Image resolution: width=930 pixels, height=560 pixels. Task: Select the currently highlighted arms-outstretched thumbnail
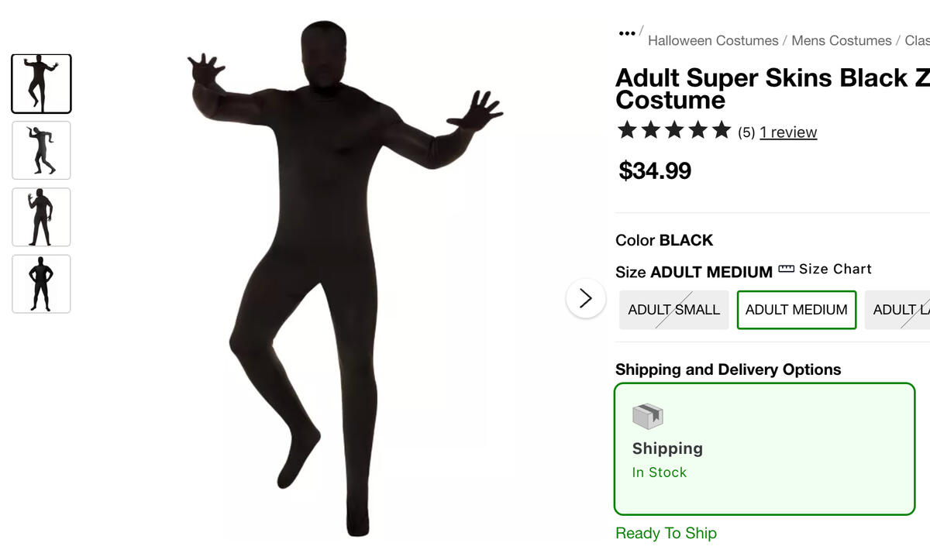pos(41,84)
